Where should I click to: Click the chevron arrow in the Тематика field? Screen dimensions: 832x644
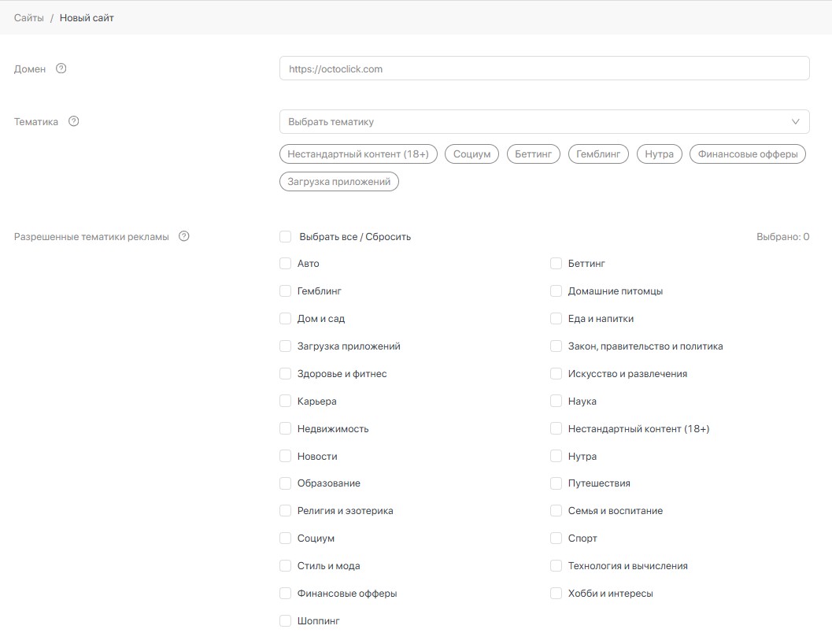coord(795,122)
